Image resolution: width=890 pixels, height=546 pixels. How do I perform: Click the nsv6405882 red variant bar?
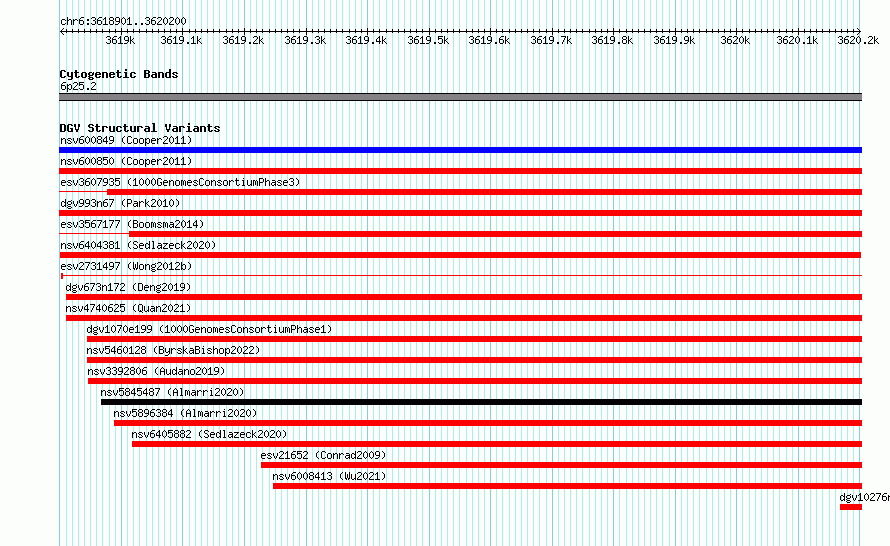pyautogui.click(x=497, y=444)
